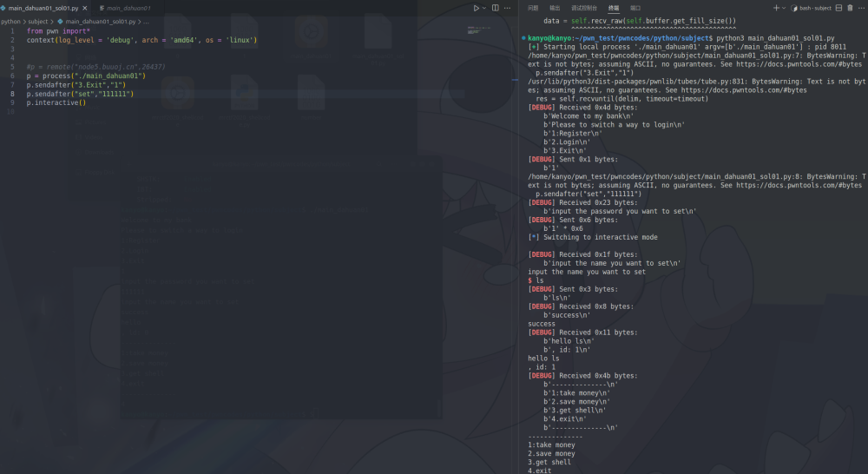The image size is (868, 474).
Task: Open the 端口 (Ports) panel tab
Action: [x=636, y=8]
